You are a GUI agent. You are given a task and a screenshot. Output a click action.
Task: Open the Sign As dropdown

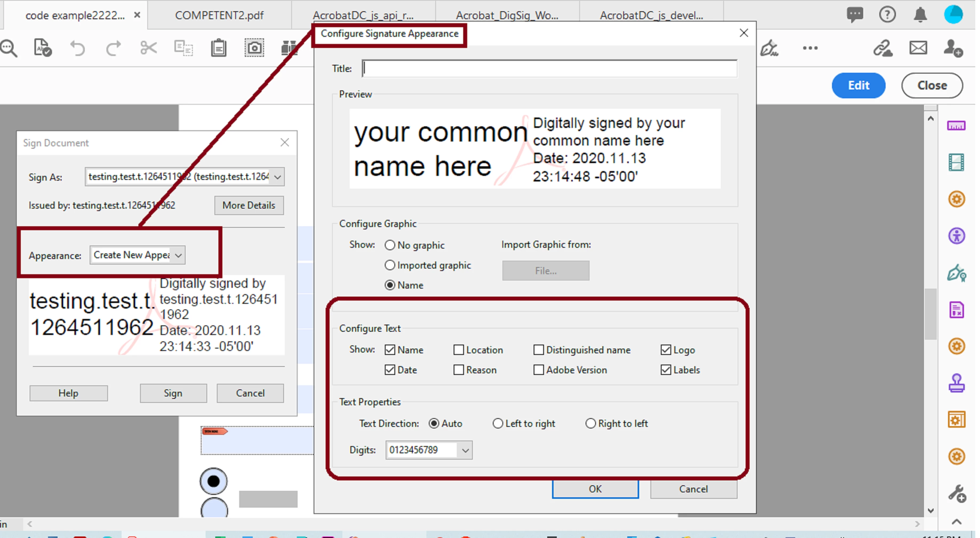[278, 177]
